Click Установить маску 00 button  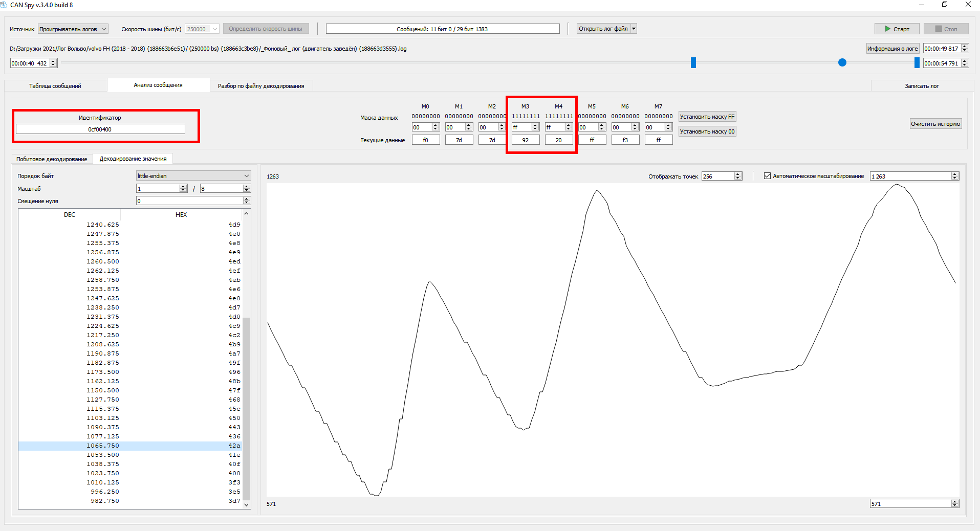pos(707,131)
